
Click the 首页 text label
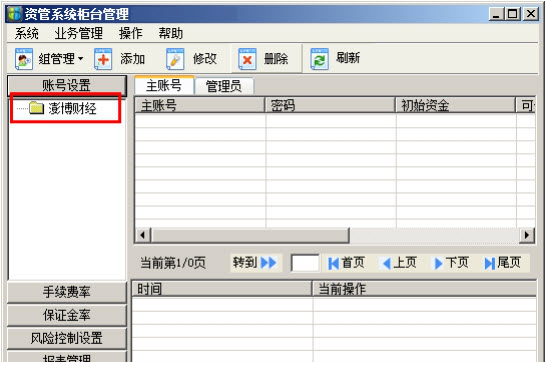click(x=353, y=263)
